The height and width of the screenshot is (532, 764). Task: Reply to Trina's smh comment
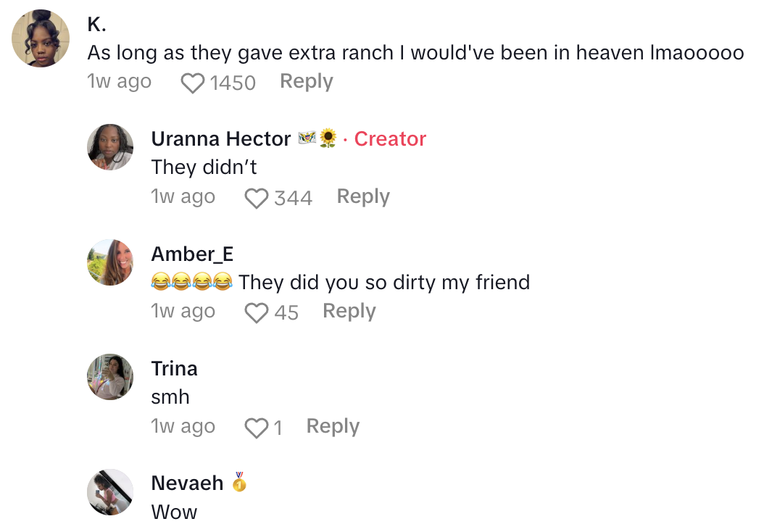pyautogui.click(x=333, y=426)
